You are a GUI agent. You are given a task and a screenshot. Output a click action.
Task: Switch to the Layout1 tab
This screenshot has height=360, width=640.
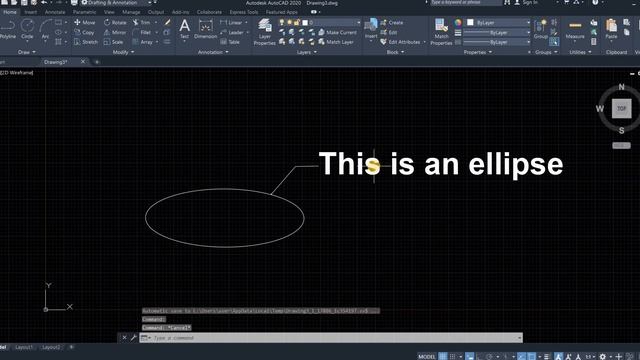coord(24,347)
